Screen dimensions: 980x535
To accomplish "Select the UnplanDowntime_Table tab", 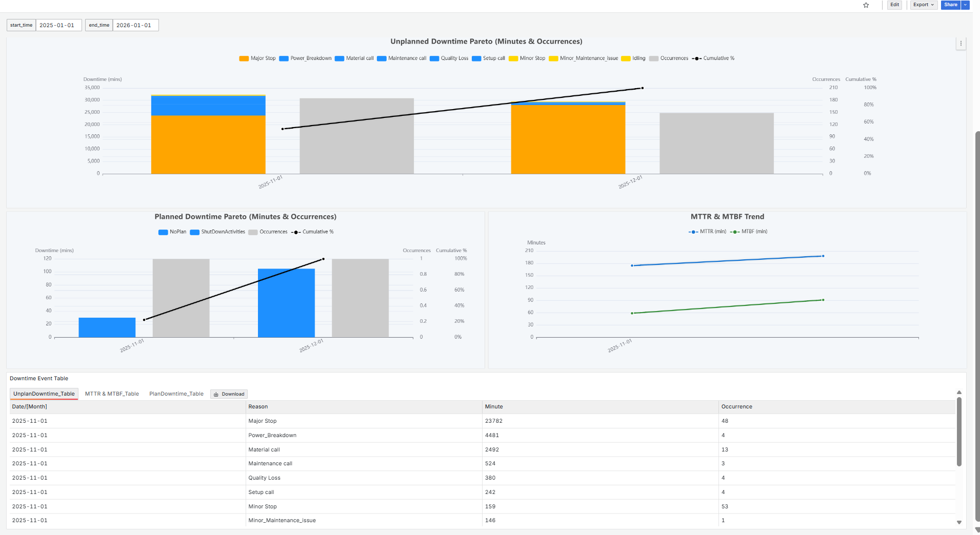I will pos(44,394).
